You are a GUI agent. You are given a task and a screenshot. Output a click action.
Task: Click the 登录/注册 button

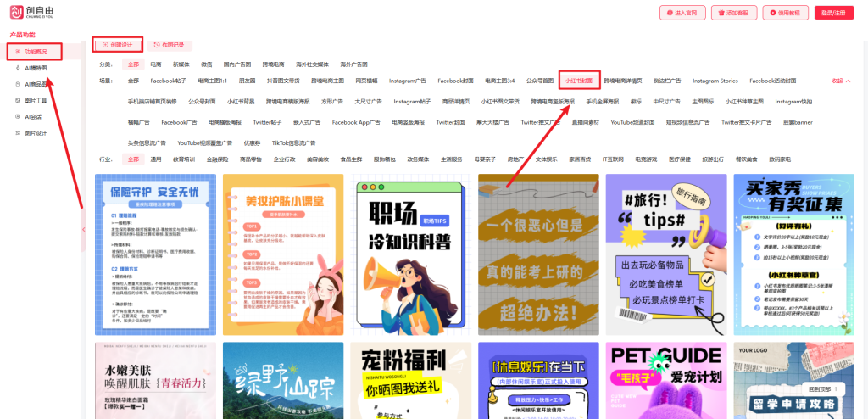(x=834, y=12)
